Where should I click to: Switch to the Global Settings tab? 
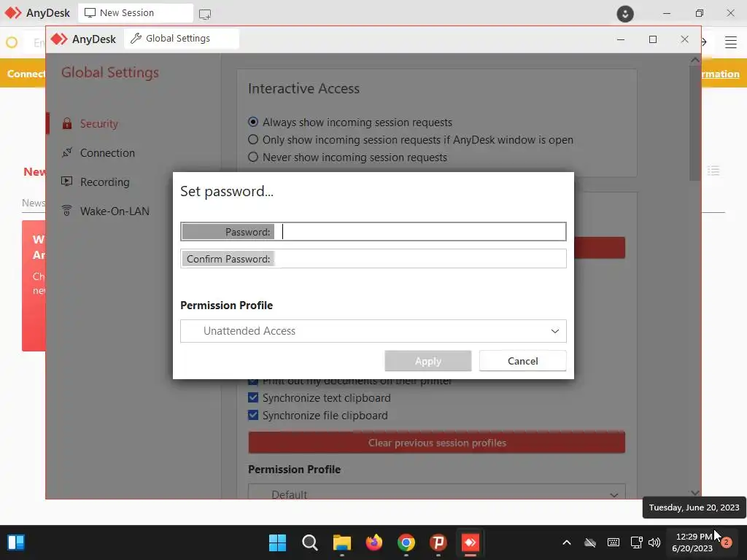182,39
